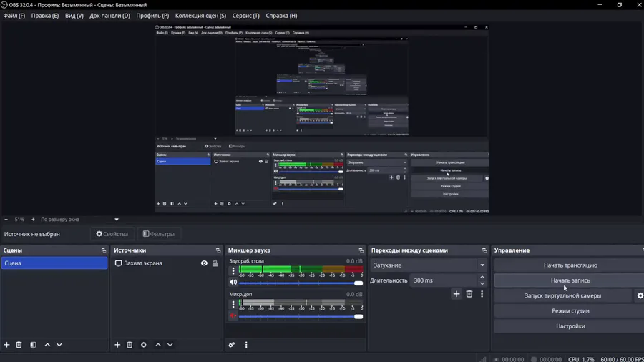This screenshot has height=362, width=644.
Task: Click the Фильтры button
Action: click(159, 234)
